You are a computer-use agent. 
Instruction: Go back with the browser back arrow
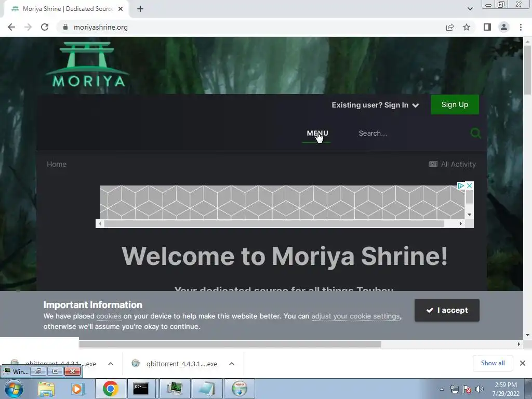coord(11,27)
